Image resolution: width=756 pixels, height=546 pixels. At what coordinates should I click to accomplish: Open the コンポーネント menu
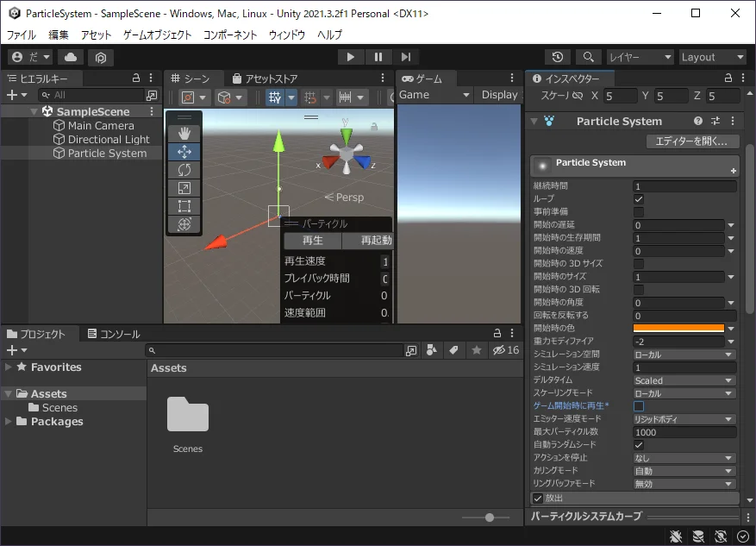230,35
